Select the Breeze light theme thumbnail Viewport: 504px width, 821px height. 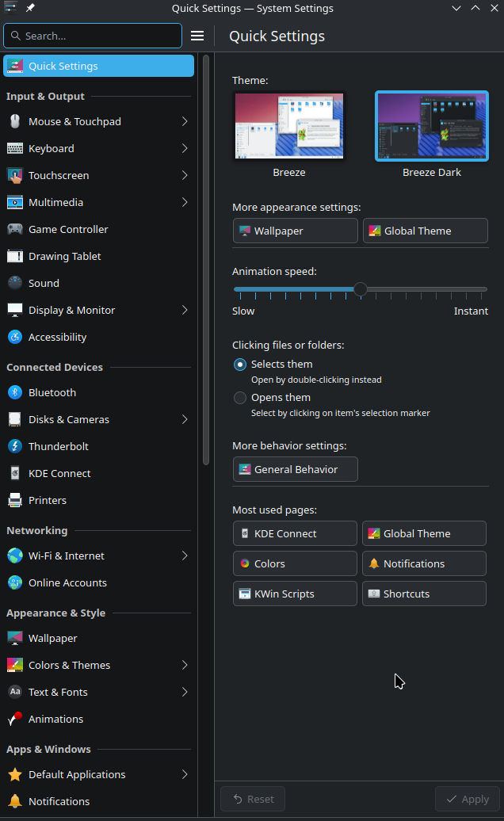point(289,126)
